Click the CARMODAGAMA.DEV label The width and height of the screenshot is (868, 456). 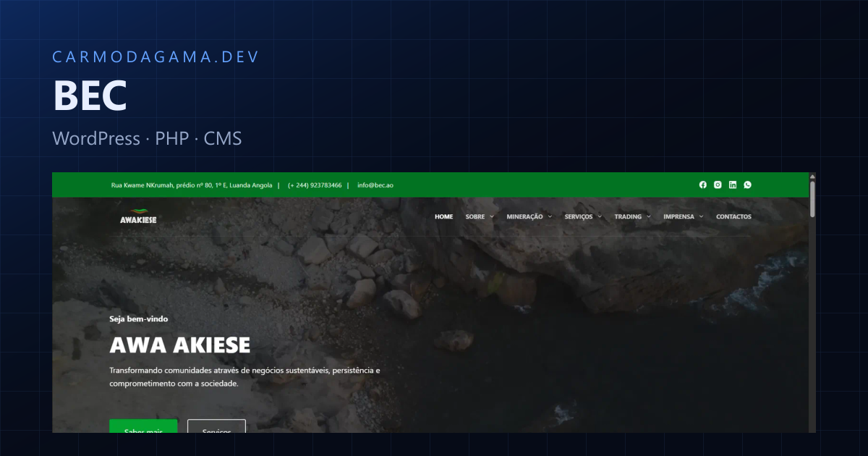pyautogui.click(x=156, y=56)
